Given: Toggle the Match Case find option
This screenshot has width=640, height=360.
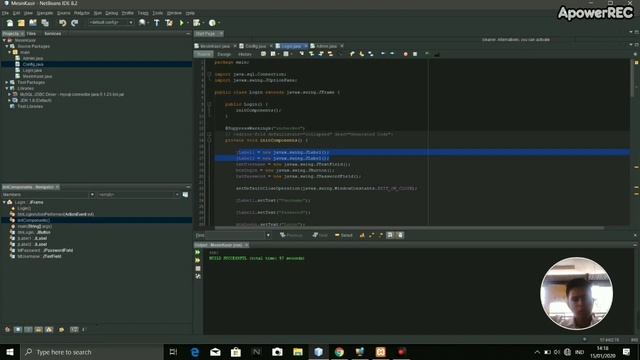Looking at the screenshot, I should click(362, 236).
